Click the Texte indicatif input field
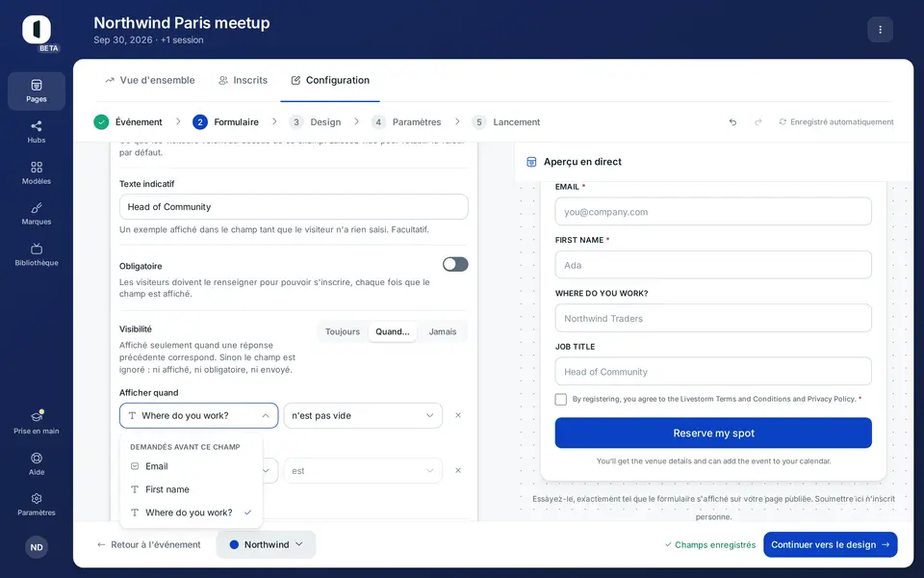 coord(294,207)
